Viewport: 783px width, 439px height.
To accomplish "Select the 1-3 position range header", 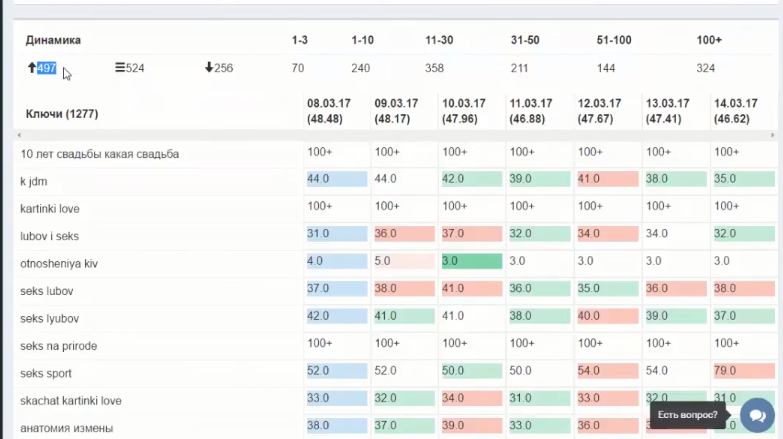I will click(300, 40).
